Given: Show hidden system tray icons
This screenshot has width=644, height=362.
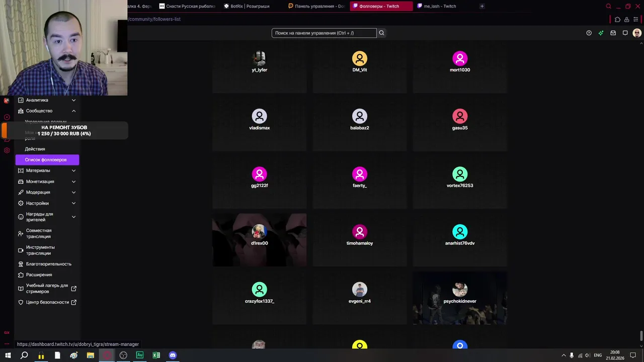Looking at the screenshot, I should pyautogui.click(x=563, y=355).
